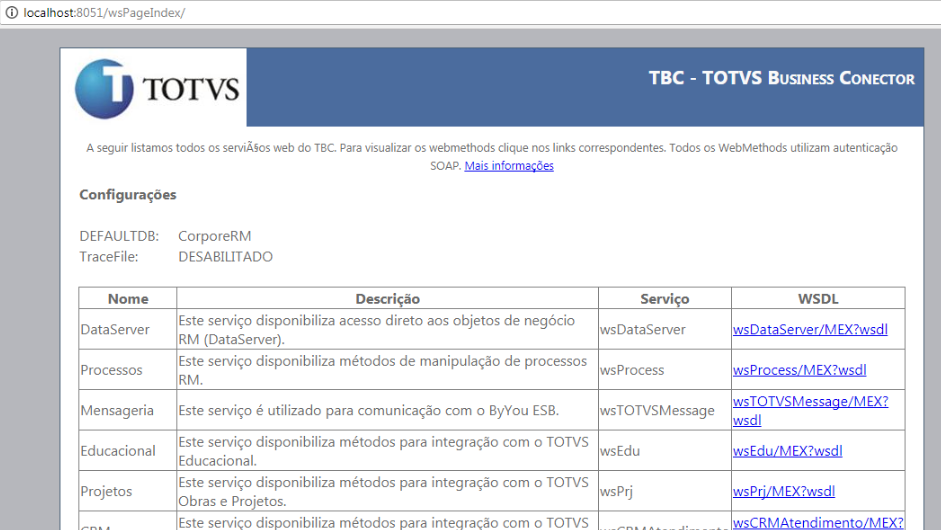Click the wsTOTVSMessage service cell
941x530 pixels.
tap(664, 411)
